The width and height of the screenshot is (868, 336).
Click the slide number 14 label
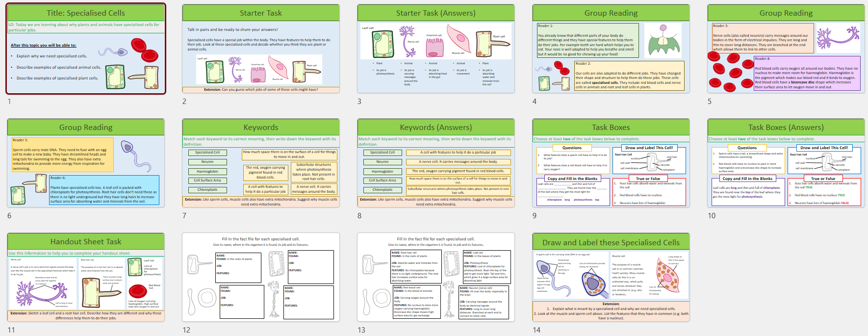[x=536, y=330]
